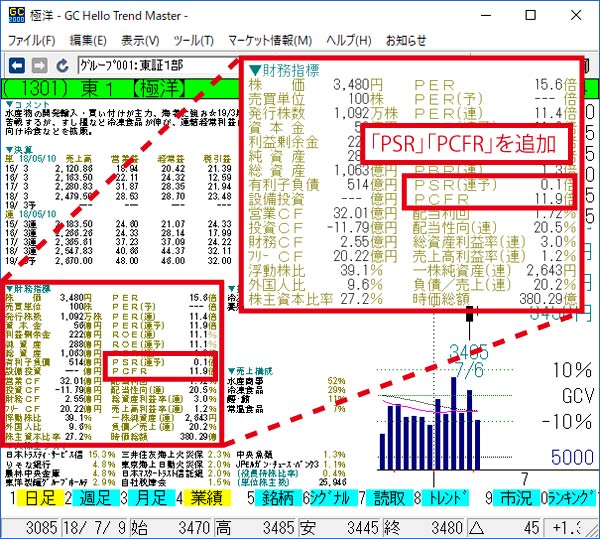The width and height of the screenshot is (600, 539).
Task: Click the 18/3連 row value 2,547.83
Action: point(73,251)
